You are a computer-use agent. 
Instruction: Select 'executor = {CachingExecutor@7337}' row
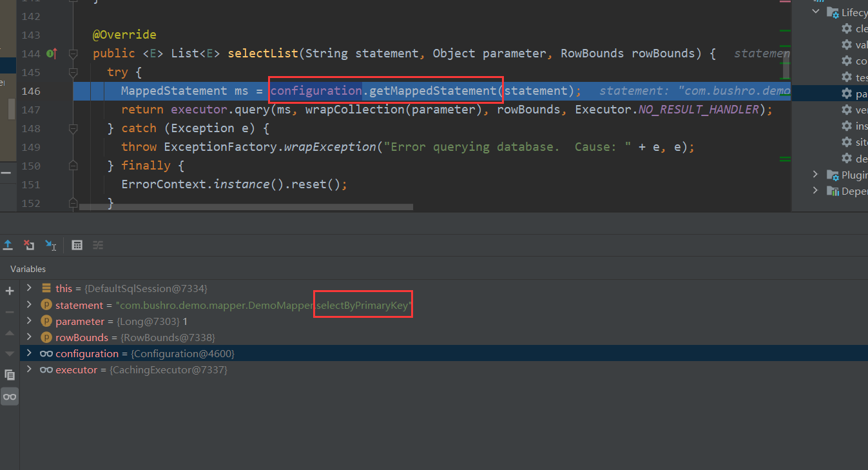click(x=443, y=370)
